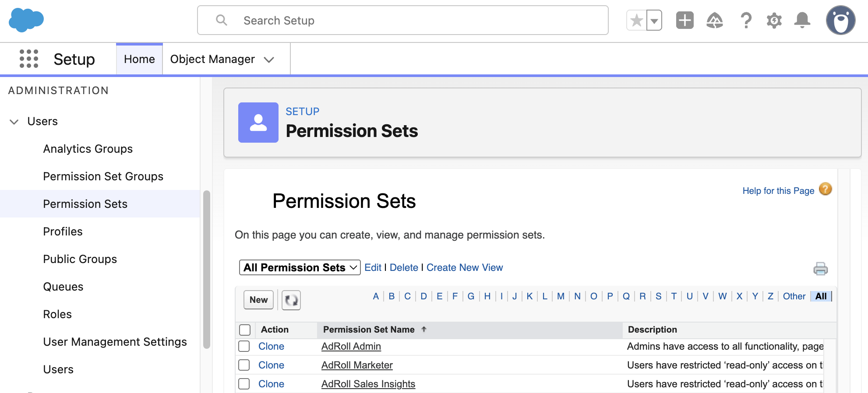This screenshot has width=868, height=393.
Task: Collapse the Users section in sidebar
Action: [x=14, y=122]
